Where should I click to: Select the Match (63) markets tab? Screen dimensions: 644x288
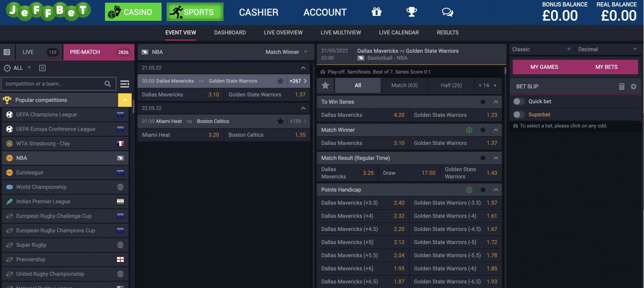pos(404,85)
